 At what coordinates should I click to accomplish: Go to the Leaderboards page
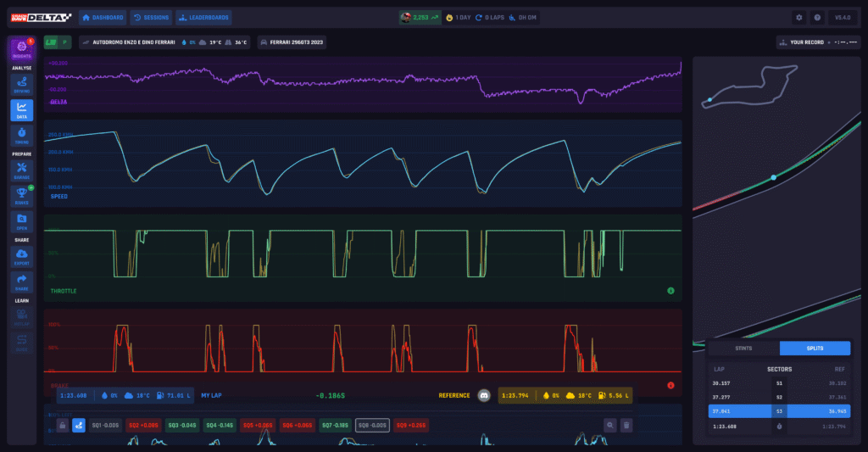click(x=203, y=17)
